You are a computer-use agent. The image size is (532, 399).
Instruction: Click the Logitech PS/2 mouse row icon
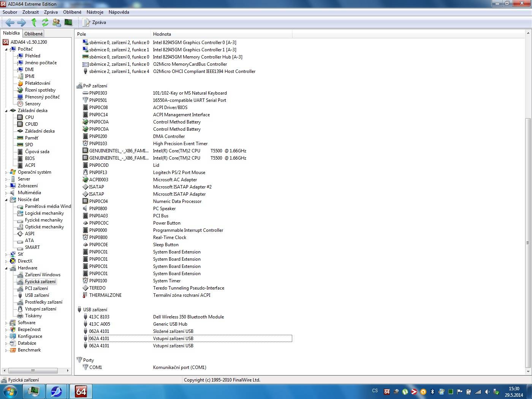[85, 173]
